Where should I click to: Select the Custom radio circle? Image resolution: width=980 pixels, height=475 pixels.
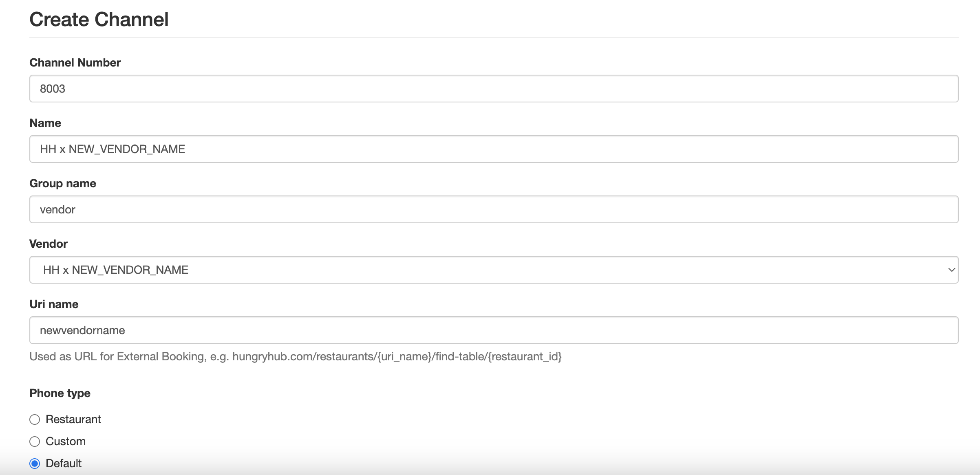(35, 442)
